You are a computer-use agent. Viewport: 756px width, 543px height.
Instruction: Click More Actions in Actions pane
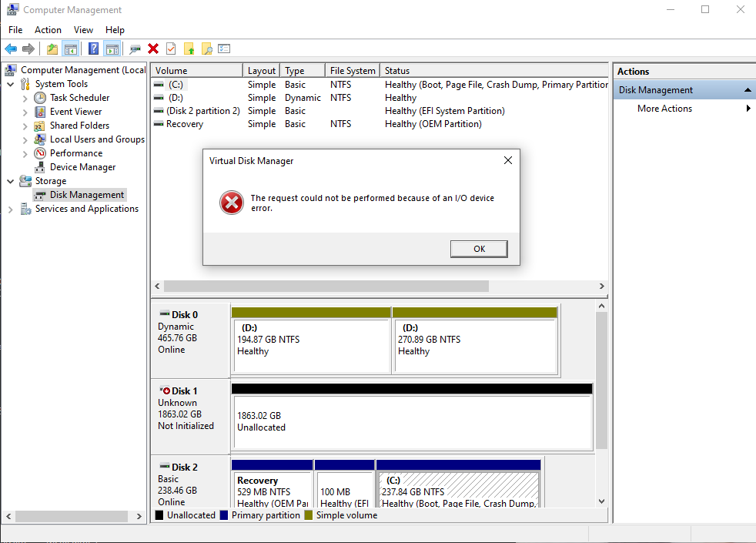pyautogui.click(x=664, y=109)
